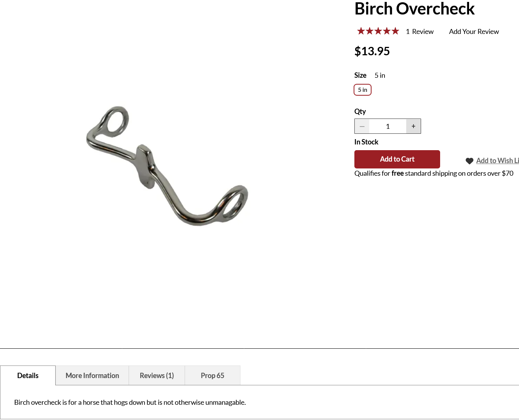Select the 5 in size option
Screen dimensions: 519x420
[x=362, y=90]
